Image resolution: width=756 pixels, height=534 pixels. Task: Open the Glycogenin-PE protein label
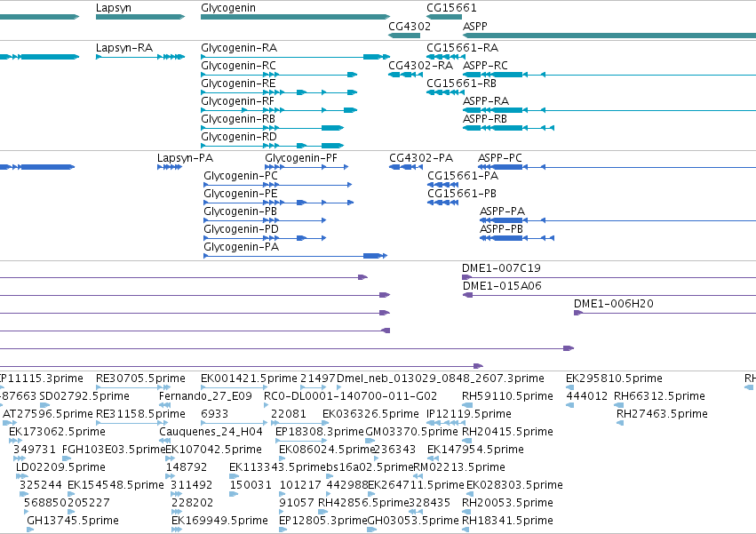pyautogui.click(x=240, y=194)
